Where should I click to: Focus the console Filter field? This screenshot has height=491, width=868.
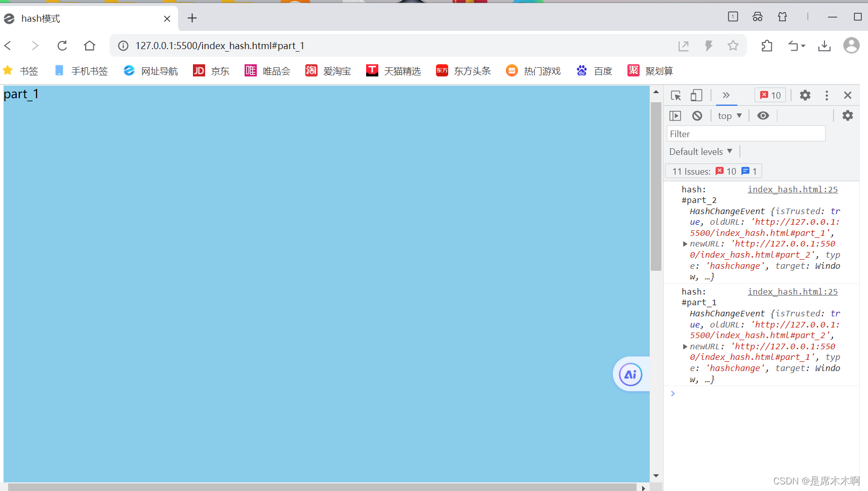[x=746, y=134]
